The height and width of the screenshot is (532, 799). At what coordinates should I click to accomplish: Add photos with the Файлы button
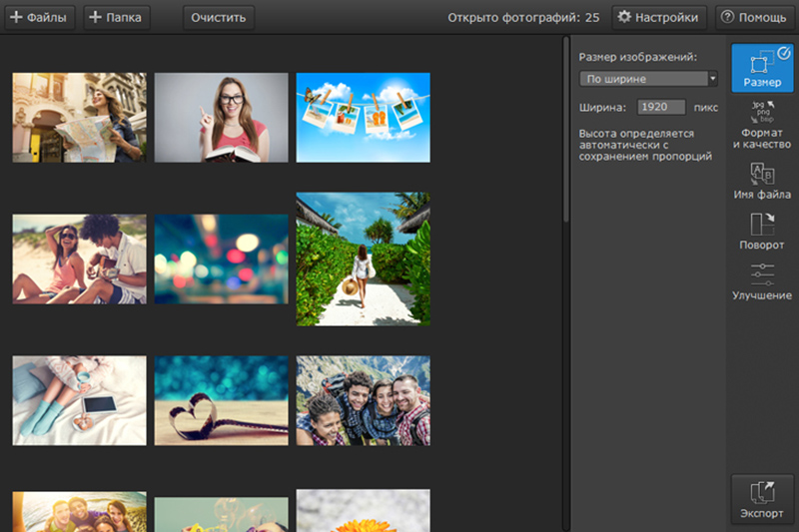(x=39, y=17)
